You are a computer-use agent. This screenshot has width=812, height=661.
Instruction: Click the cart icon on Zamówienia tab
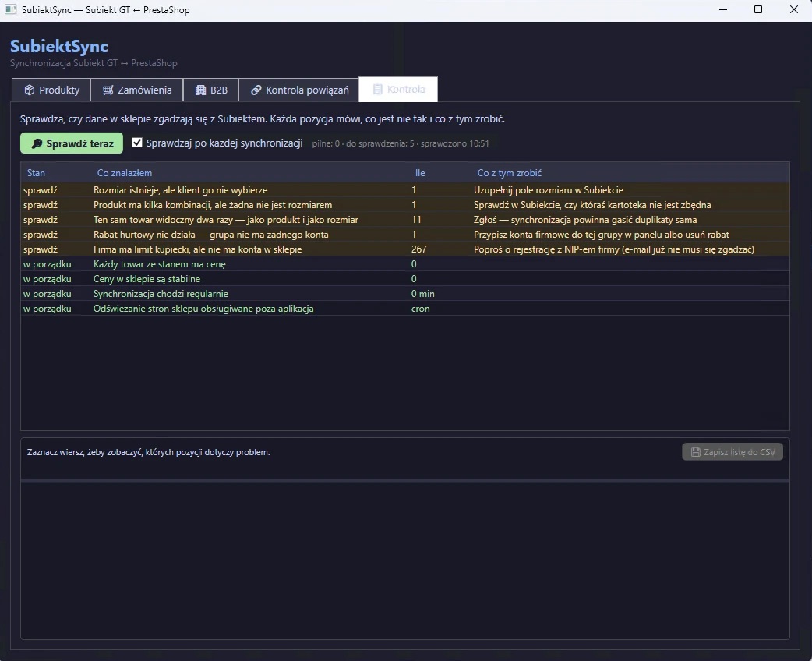[x=108, y=90]
